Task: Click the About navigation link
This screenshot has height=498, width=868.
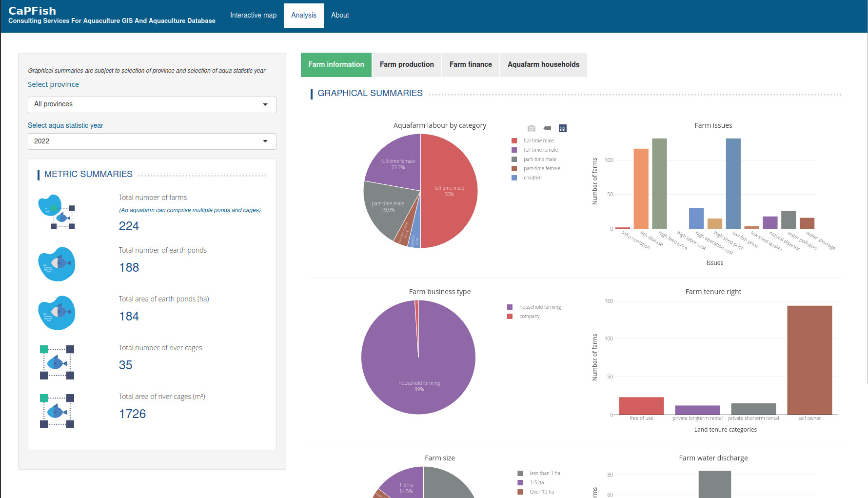Action: click(340, 15)
